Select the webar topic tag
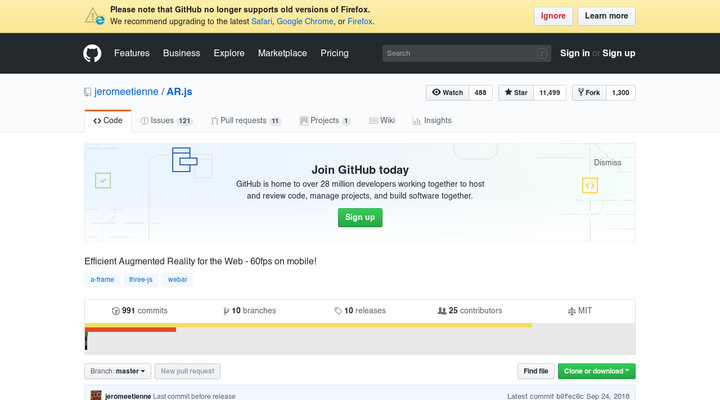Image resolution: width=720 pixels, height=400 pixels. (177, 280)
